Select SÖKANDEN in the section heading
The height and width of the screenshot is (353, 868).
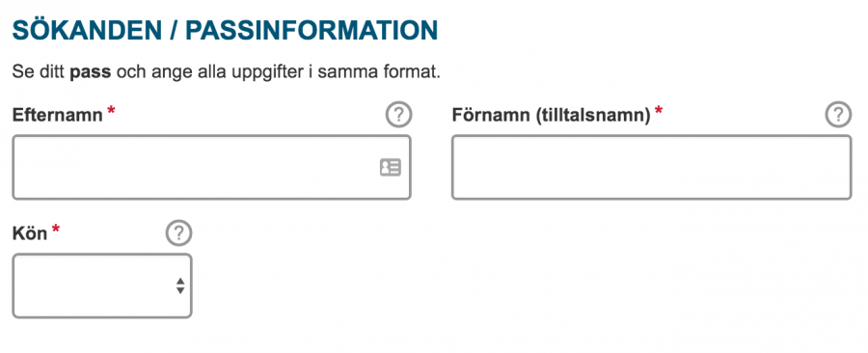coord(87,30)
